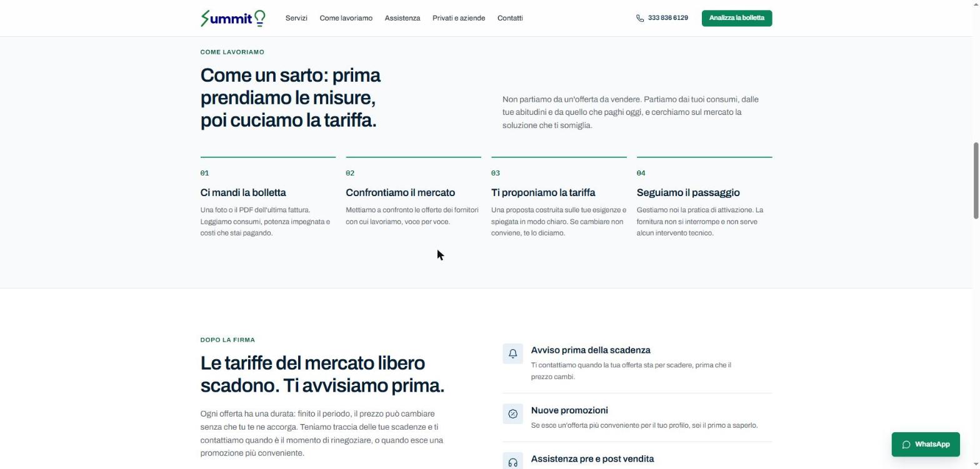The width and height of the screenshot is (980, 469).
Task: Open the WhatsApp chat button
Action: [926, 445]
